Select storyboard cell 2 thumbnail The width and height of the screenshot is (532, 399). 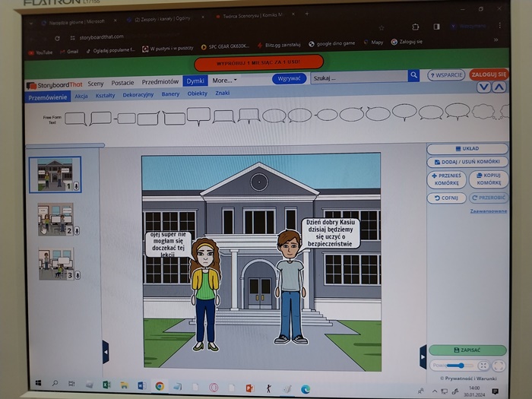(x=55, y=220)
